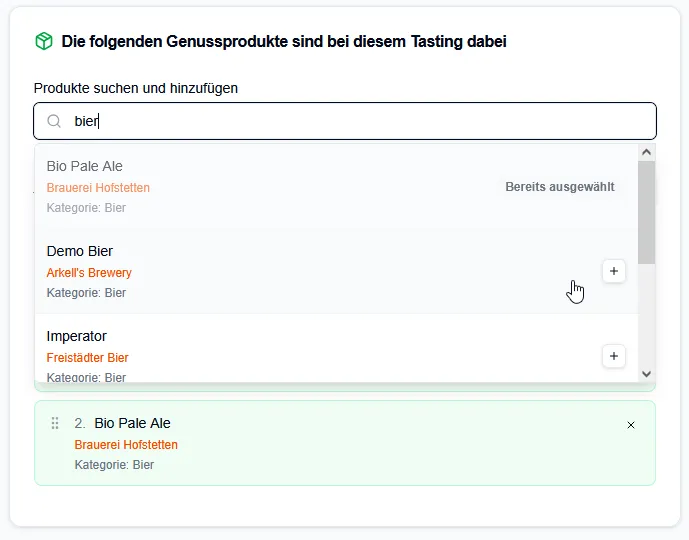
Task: Open the Freistädter Bier brewery link
Action: [x=87, y=357]
